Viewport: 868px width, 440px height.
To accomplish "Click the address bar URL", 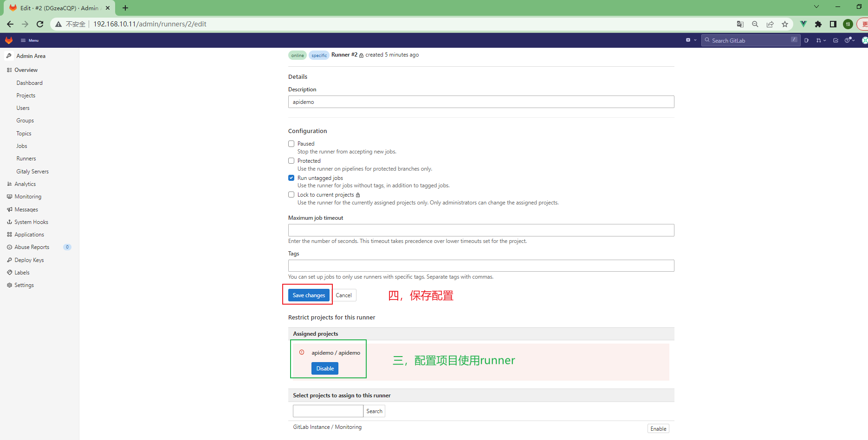I will point(150,24).
